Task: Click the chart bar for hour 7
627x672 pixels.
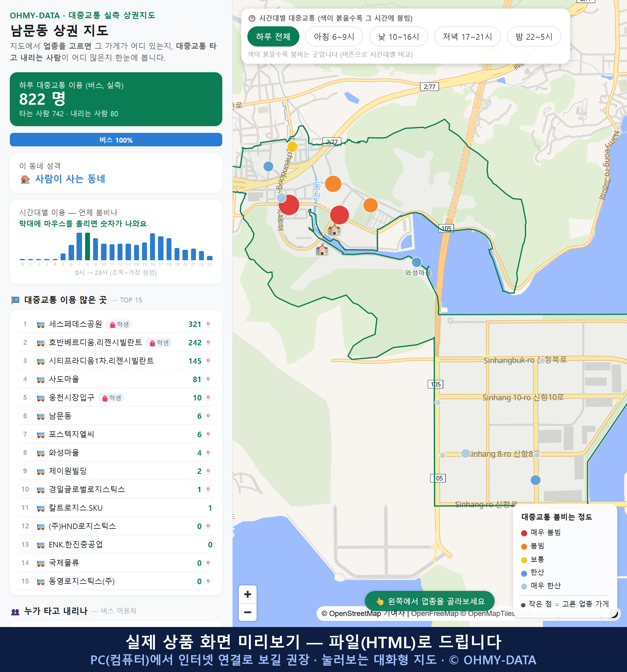Action: pos(79,246)
